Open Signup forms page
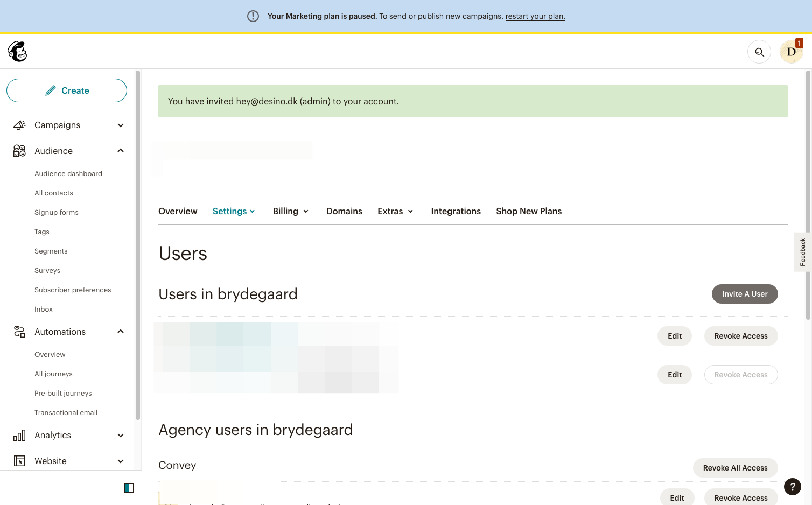The height and width of the screenshot is (505, 812). point(57,212)
